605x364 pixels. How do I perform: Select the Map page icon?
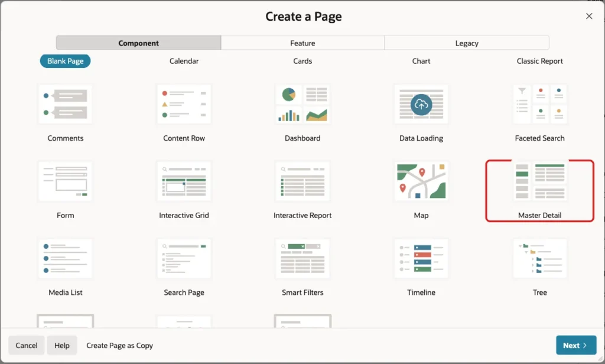click(421, 181)
